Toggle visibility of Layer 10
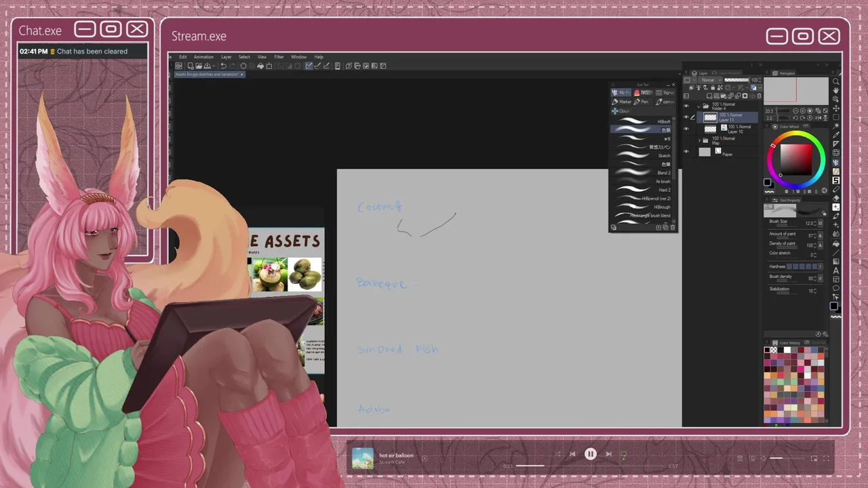This screenshot has width=868, height=488. [x=686, y=129]
